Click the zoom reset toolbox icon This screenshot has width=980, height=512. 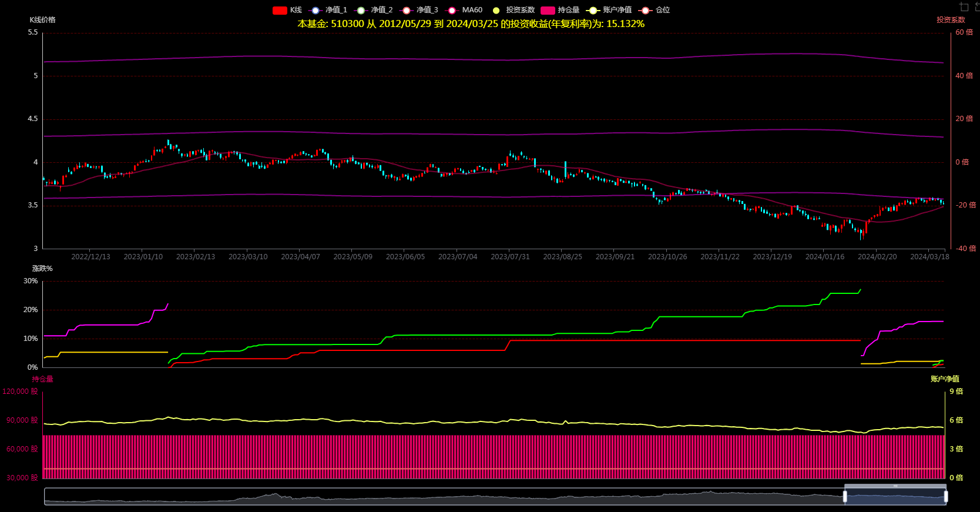(x=977, y=6)
